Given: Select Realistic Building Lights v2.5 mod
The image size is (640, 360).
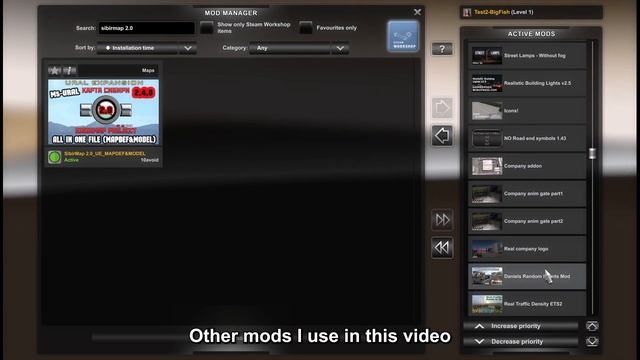Looking at the screenshot, I should coord(527,83).
